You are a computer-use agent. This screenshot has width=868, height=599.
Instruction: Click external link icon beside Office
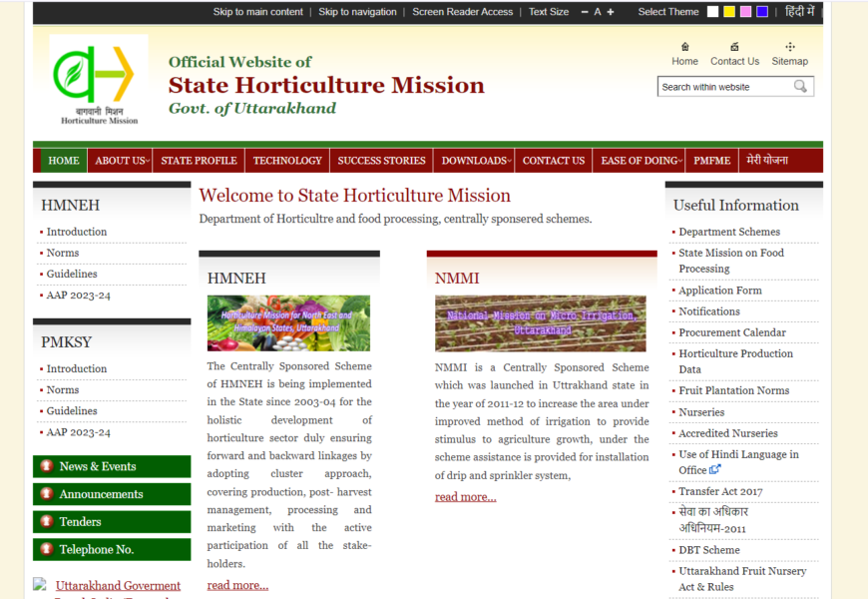pos(715,469)
